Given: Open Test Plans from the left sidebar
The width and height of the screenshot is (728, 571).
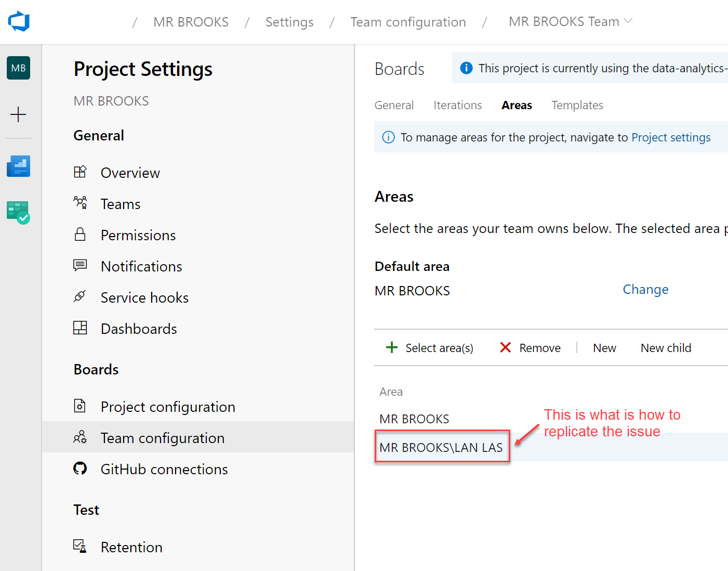Looking at the screenshot, I should pos(18,212).
